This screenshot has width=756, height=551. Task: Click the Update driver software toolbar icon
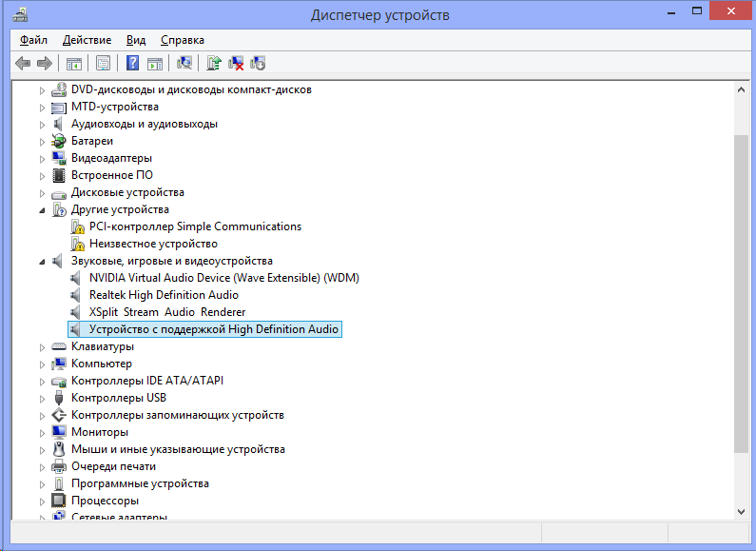pyautogui.click(x=214, y=63)
